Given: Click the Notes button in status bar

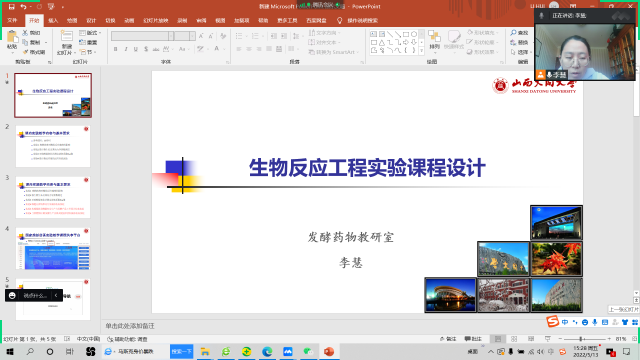Looking at the screenshot, I should pyautogui.click(x=448, y=339).
